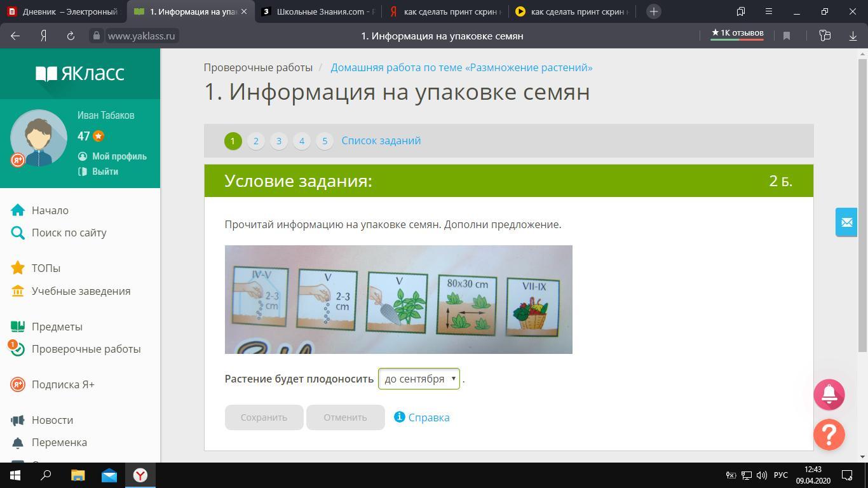Click the network tray icon

tap(747, 475)
